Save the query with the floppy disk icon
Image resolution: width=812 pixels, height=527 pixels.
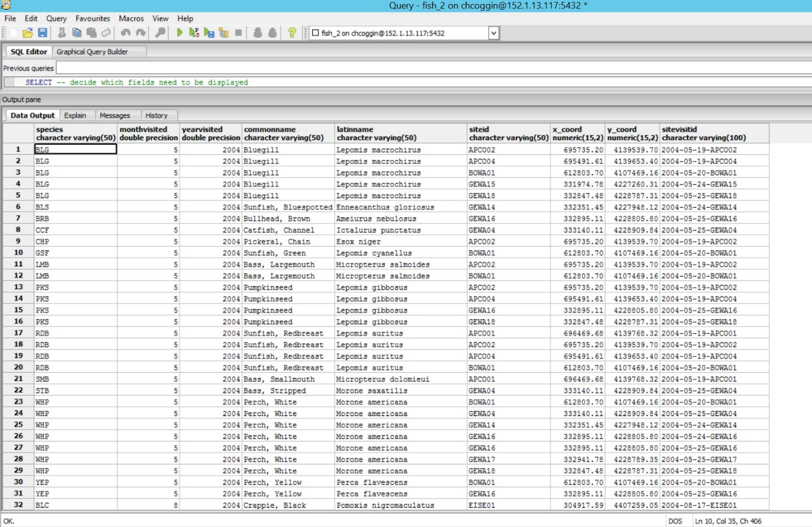click(x=42, y=33)
